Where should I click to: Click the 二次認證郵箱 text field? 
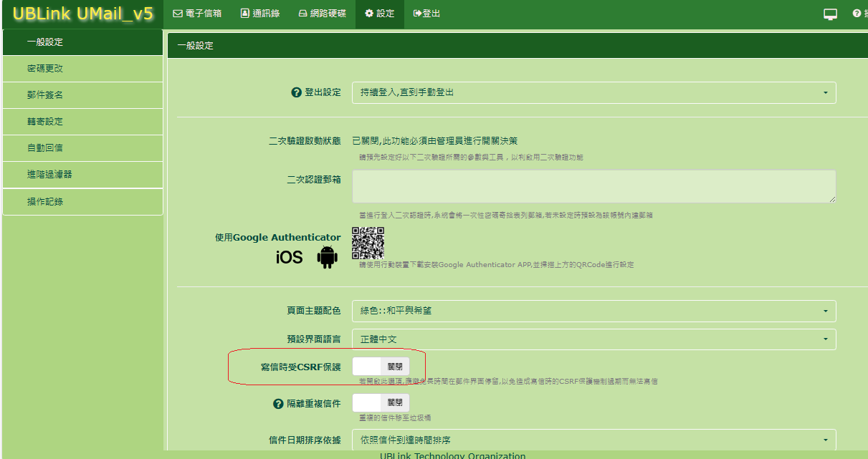tap(593, 186)
